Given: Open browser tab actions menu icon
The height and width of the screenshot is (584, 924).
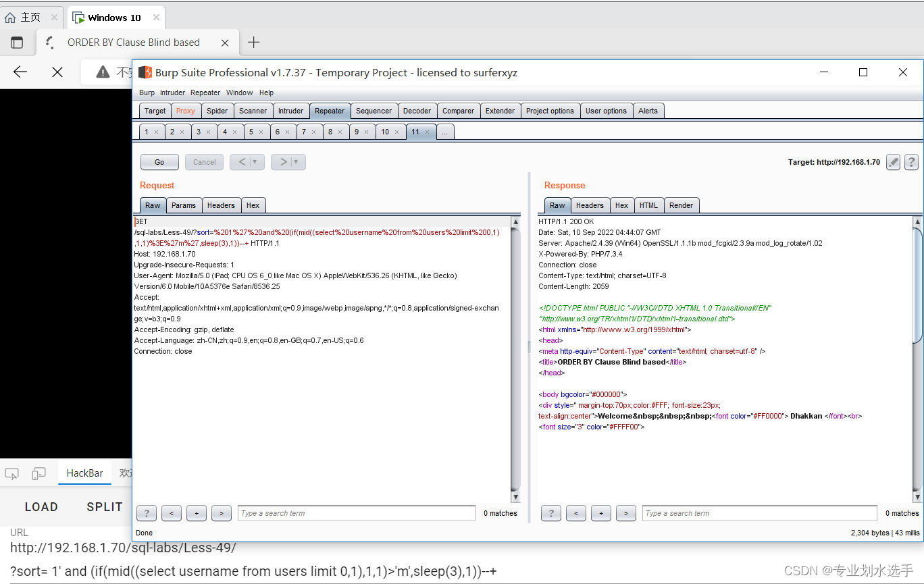Looking at the screenshot, I should pyautogui.click(x=17, y=43).
